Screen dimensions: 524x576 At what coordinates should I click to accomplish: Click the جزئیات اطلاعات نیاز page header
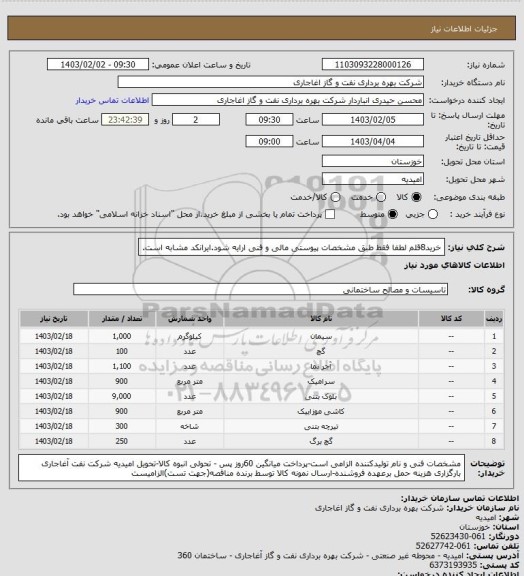[464, 29]
